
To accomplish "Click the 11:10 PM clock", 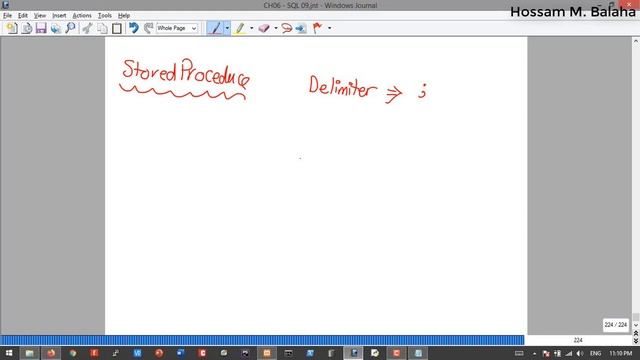I will point(620,353).
